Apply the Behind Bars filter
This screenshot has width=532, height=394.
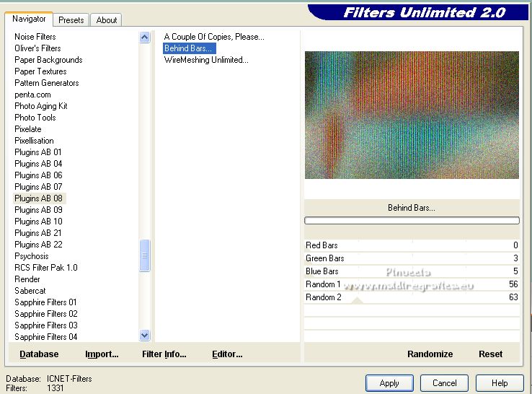pos(389,383)
